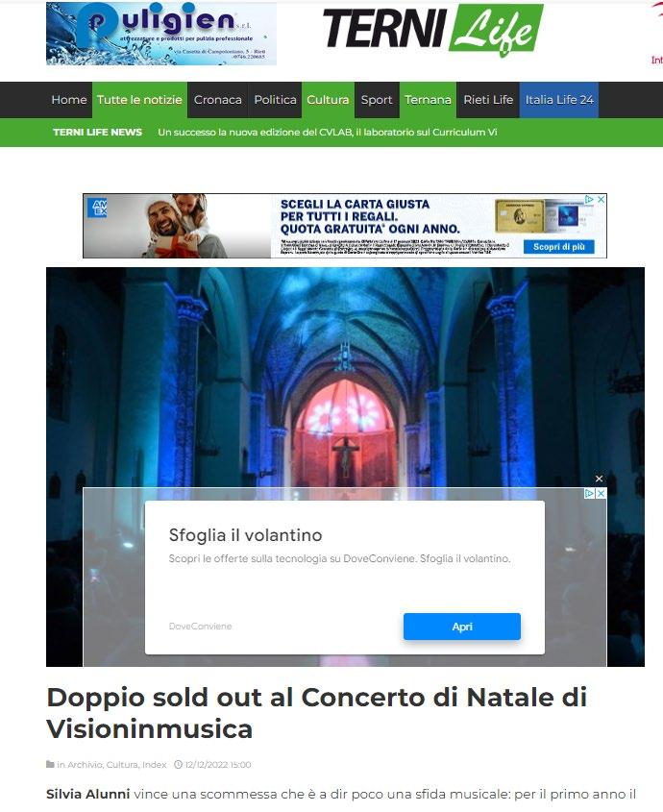Close the DoveConviene ad with blue X
This screenshot has height=812, width=663.
tap(601, 494)
